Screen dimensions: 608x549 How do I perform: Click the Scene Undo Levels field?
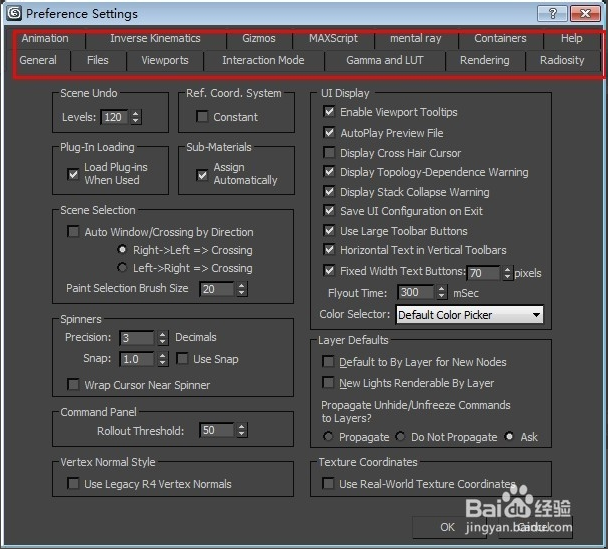[114, 117]
